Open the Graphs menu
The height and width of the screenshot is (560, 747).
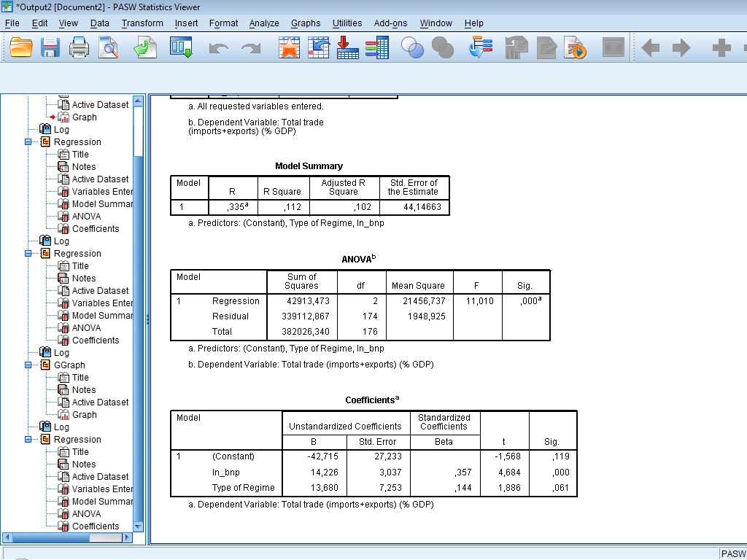(x=305, y=23)
